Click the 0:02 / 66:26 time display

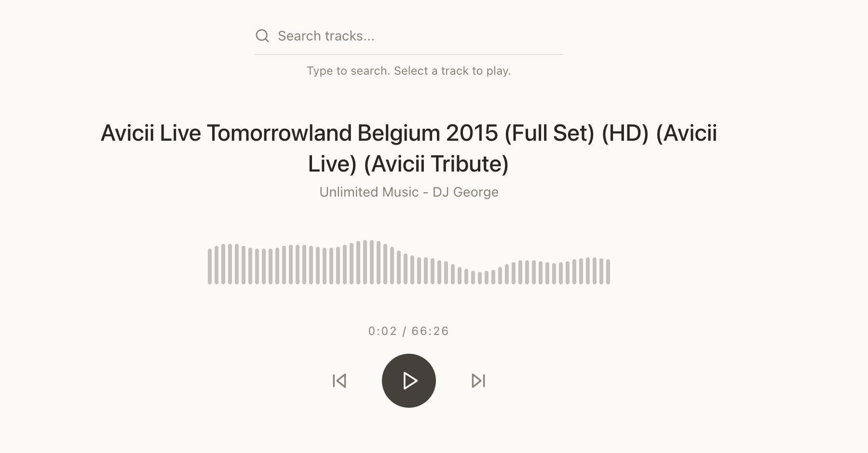pos(408,331)
